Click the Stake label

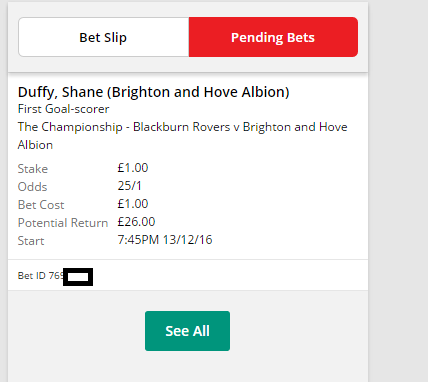33,169
